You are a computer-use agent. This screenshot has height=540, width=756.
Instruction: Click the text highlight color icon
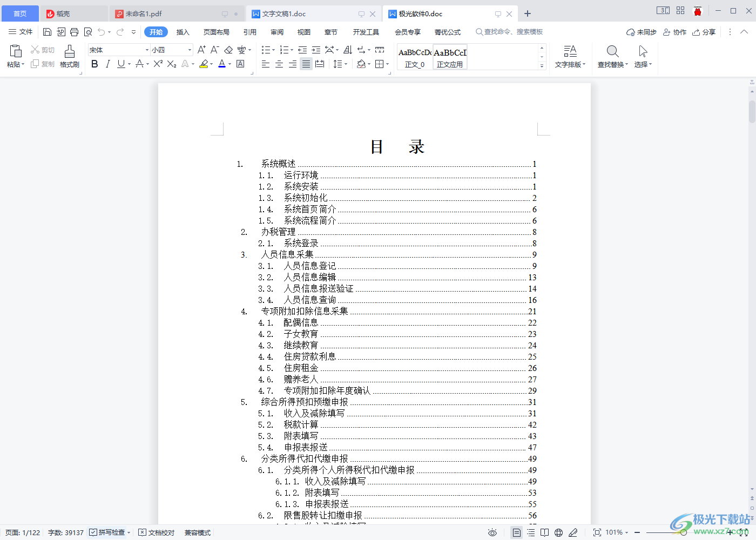pyautogui.click(x=205, y=64)
